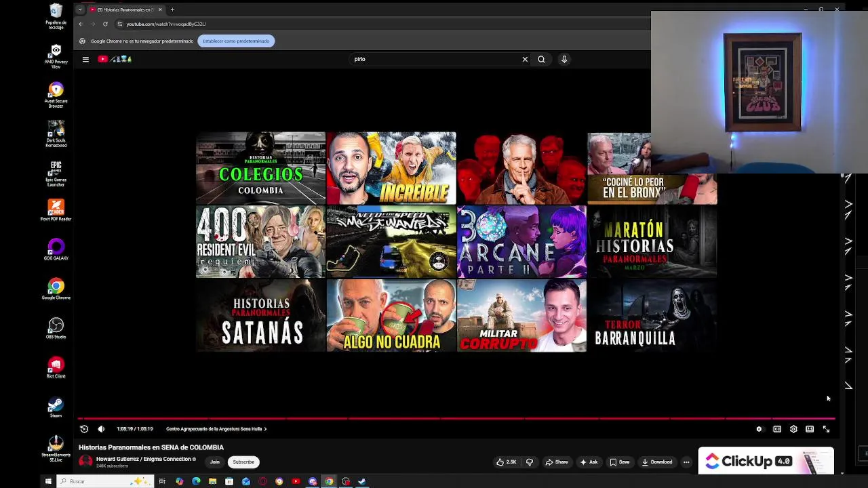This screenshot has width=868, height=488.
Task: Download the video
Action: [656, 462]
